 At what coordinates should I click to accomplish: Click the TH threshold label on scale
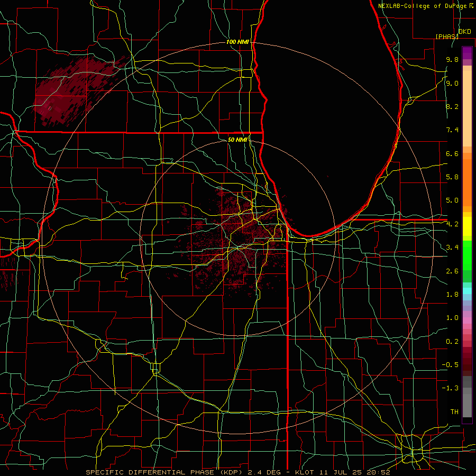point(454,412)
